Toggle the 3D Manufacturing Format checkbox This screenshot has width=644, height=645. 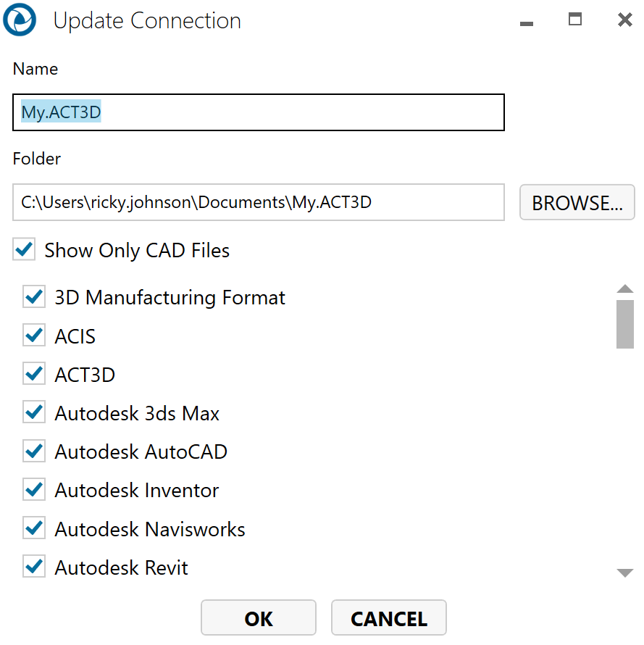click(x=34, y=297)
